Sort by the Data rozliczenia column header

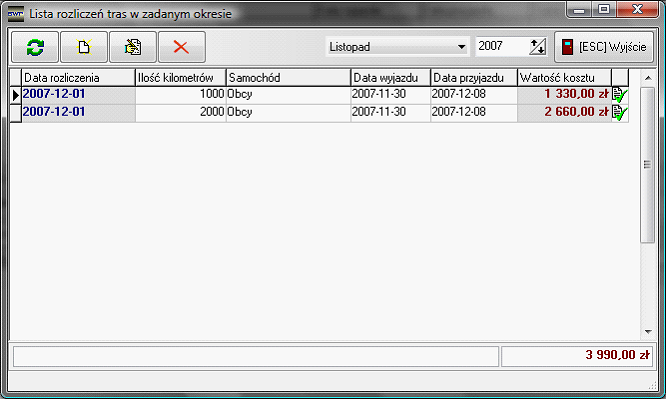78,78
